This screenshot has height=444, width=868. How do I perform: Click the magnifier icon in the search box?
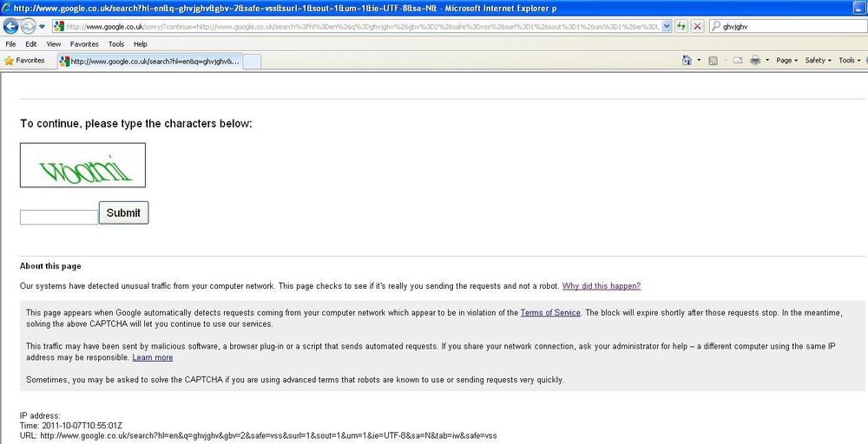716,26
